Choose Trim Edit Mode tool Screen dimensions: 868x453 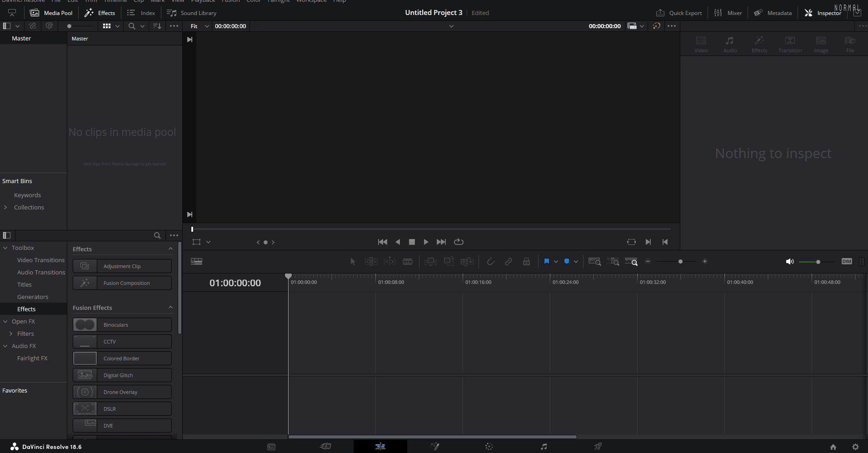point(371,261)
